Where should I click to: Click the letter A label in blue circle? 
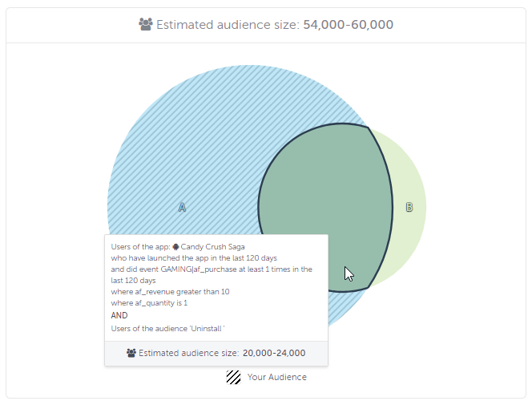point(182,207)
